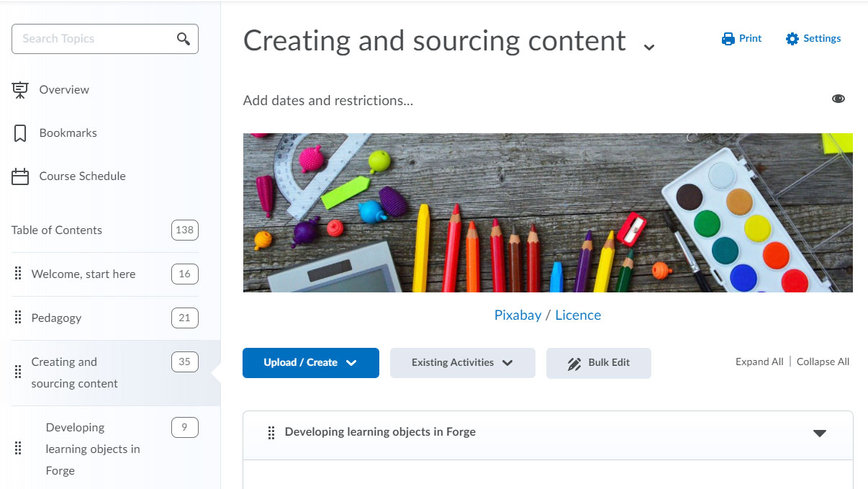
Task: Toggle module visibility eye icon
Action: 838,99
